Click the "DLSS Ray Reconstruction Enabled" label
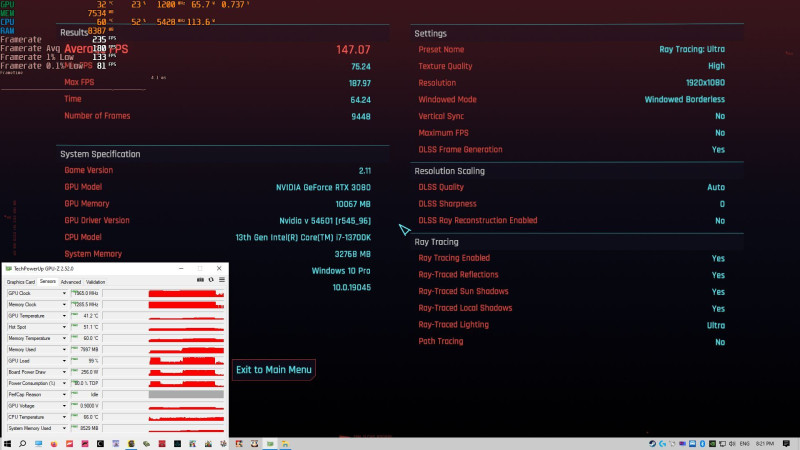 point(478,220)
